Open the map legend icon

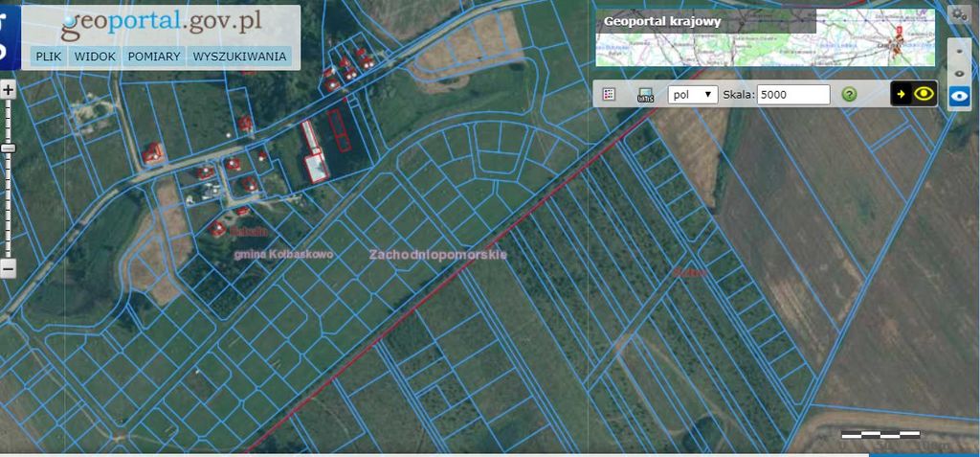coord(609,94)
